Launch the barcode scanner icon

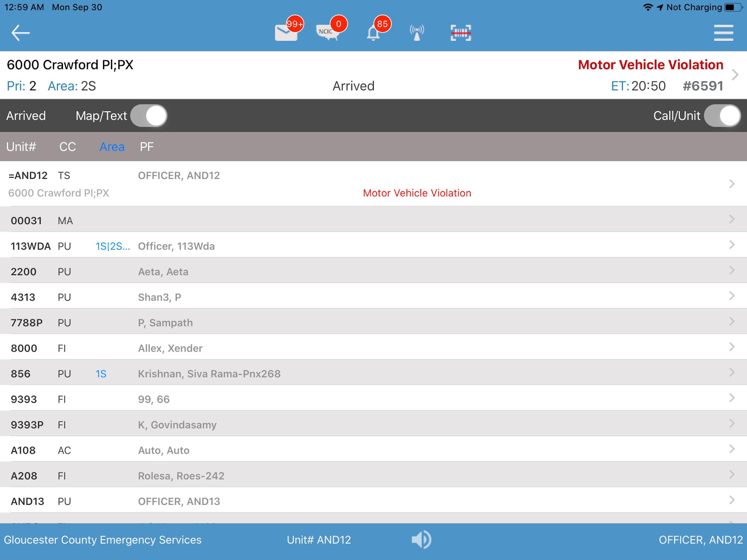click(x=461, y=33)
